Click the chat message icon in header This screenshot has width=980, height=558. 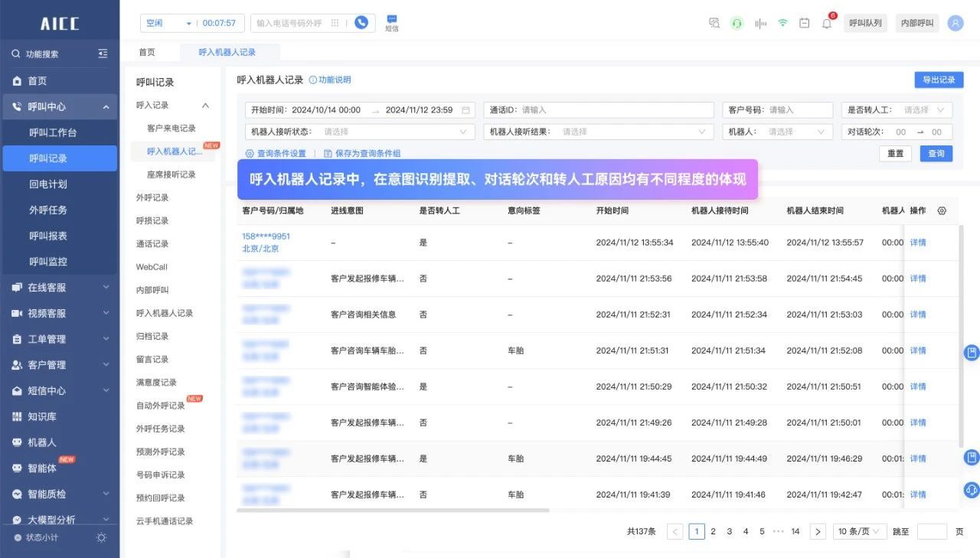714,23
